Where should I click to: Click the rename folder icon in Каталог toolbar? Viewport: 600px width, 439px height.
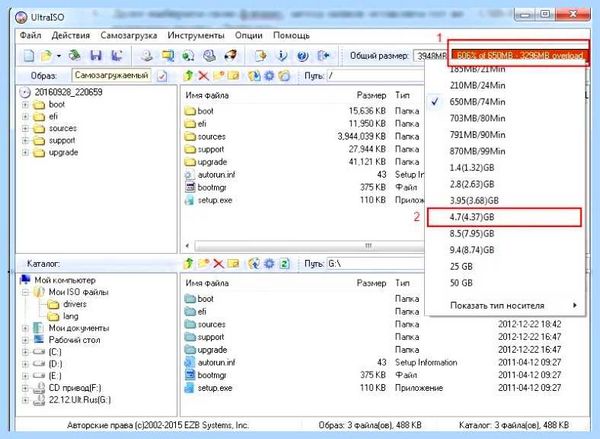tap(233, 263)
